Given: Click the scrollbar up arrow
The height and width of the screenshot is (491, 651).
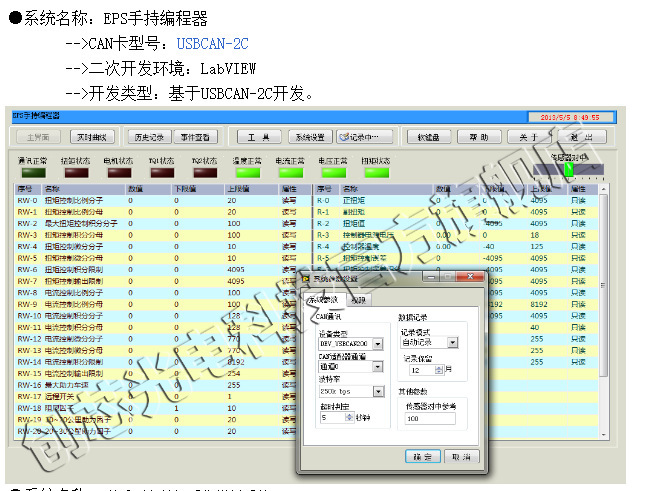Looking at the screenshot, I should click(x=604, y=189).
